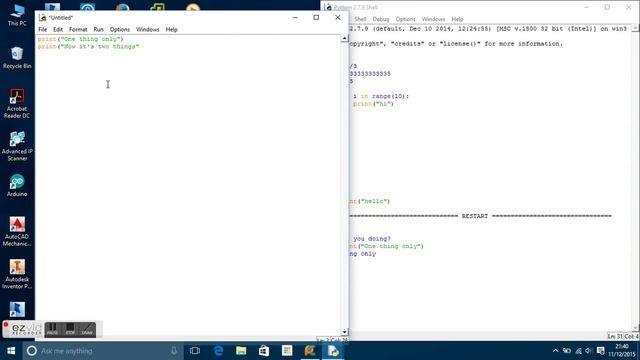Minimize the Untitled editor window

point(295,18)
